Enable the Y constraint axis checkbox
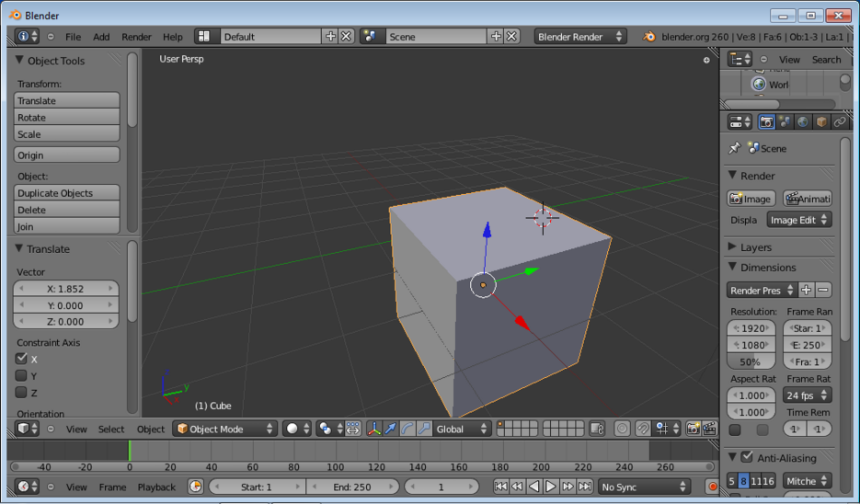860x504 pixels. pyautogui.click(x=21, y=375)
